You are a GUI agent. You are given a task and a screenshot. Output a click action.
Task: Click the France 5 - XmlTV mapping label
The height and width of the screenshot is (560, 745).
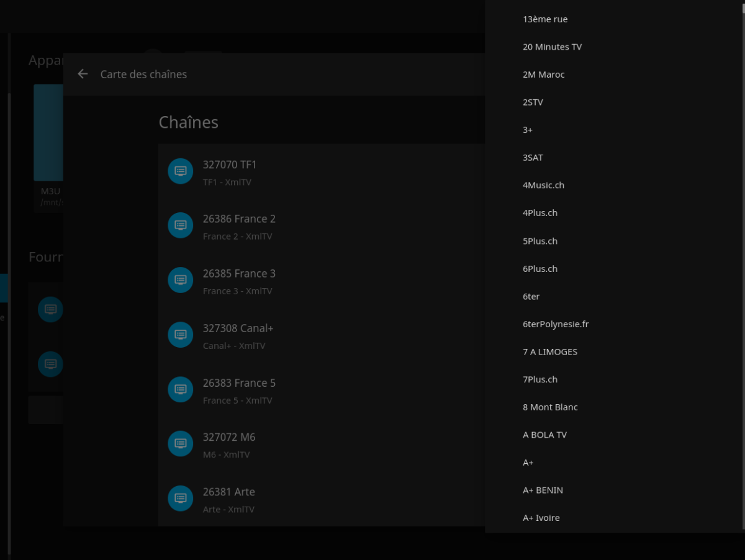click(237, 400)
